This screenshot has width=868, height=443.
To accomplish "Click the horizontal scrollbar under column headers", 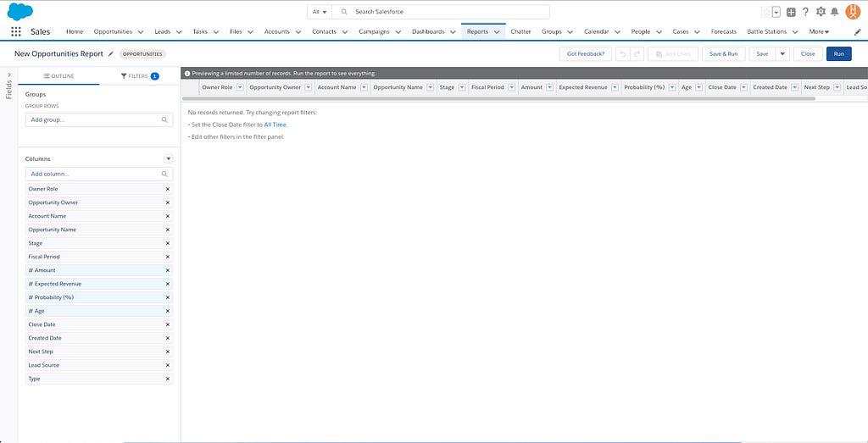I will click(500, 98).
